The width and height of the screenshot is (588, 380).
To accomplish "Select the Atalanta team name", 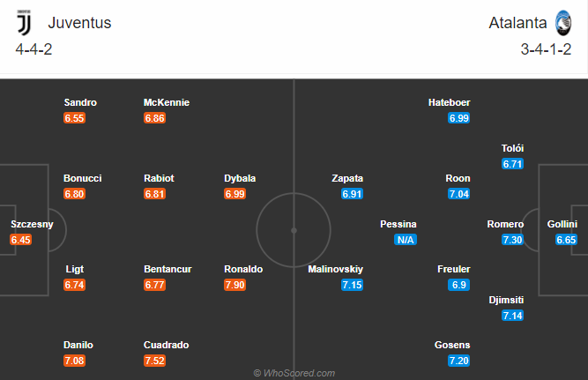I will 517,23.
